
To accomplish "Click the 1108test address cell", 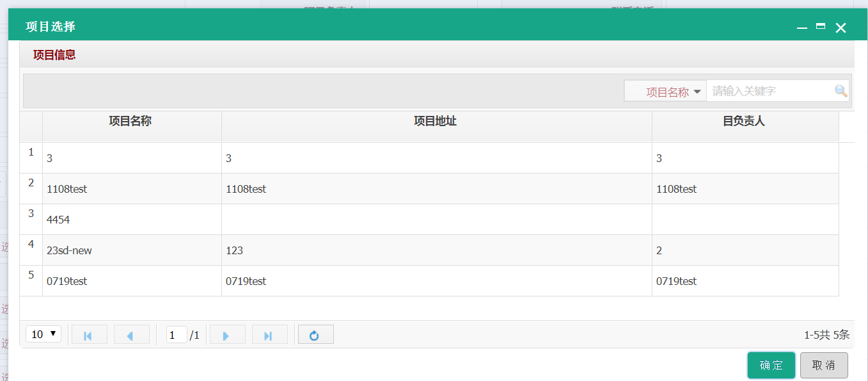I will tap(437, 189).
